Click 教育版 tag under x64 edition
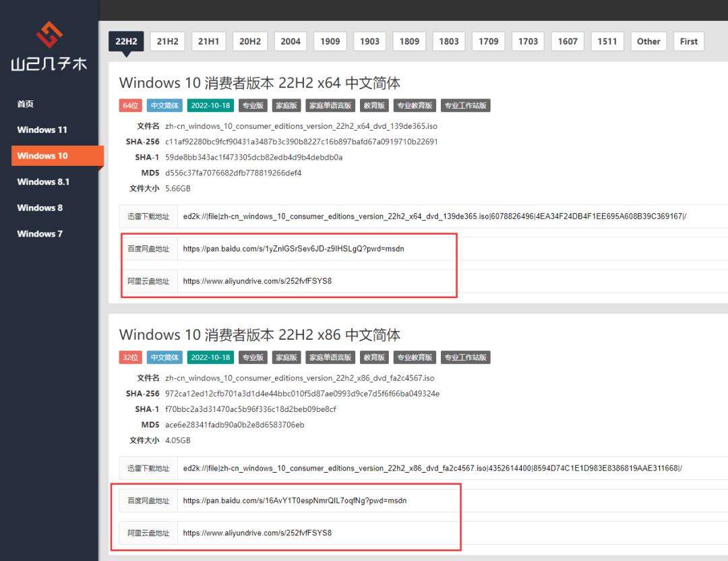 click(x=374, y=105)
